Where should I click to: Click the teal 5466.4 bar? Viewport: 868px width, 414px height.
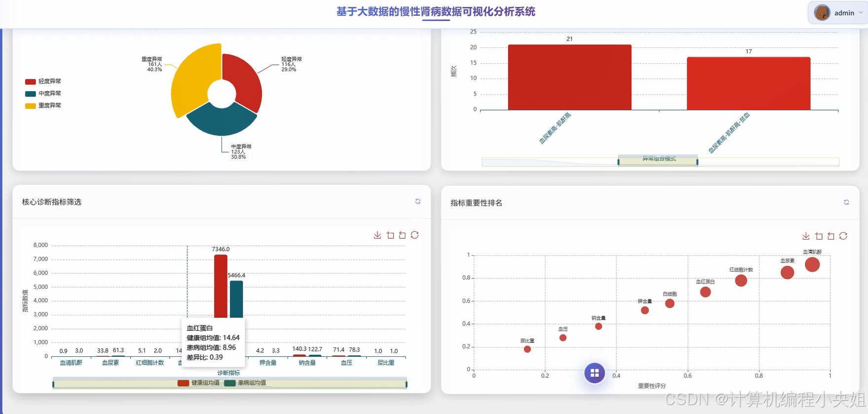[x=236, y=299]
